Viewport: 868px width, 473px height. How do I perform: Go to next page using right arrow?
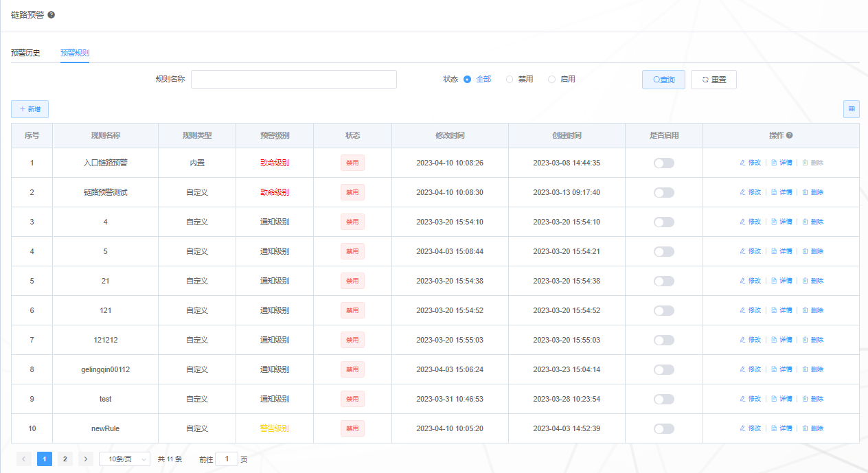pos(86,459)
